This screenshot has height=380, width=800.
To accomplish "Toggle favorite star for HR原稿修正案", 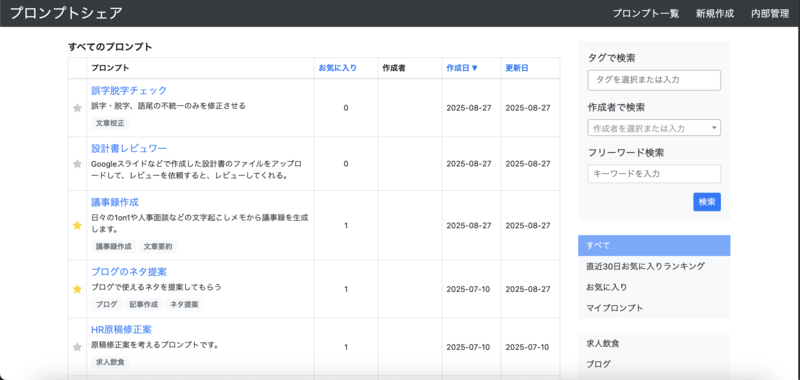I will [x=77, y=347].
